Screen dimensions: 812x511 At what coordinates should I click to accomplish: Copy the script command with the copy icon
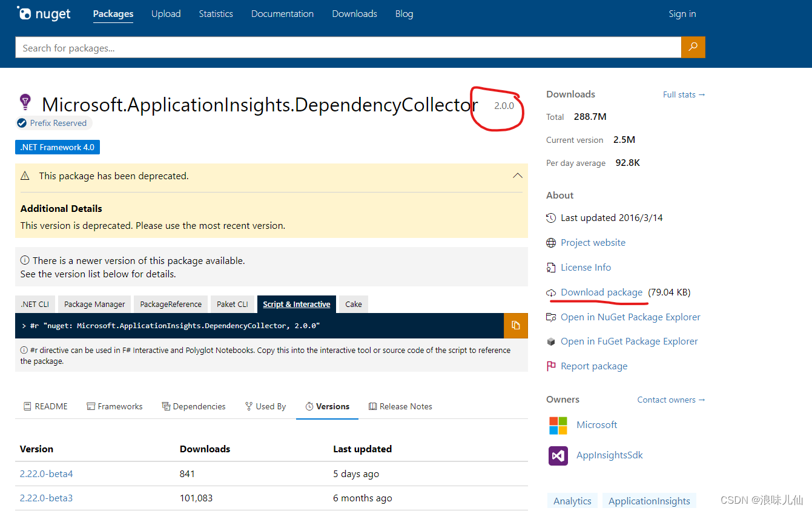click(x=516, y=326)
